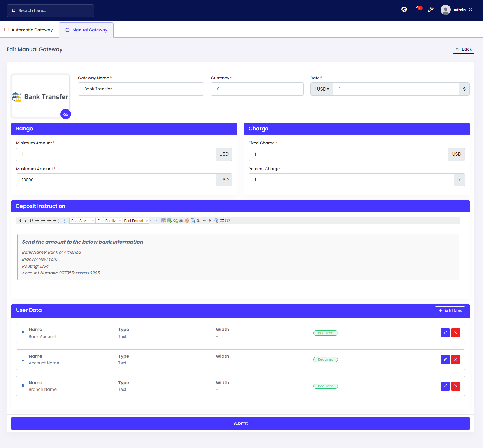Toggle underline formatting in the editor
Image resolution: width=483 pixels, height=448 pixels.
coord(31,221)
